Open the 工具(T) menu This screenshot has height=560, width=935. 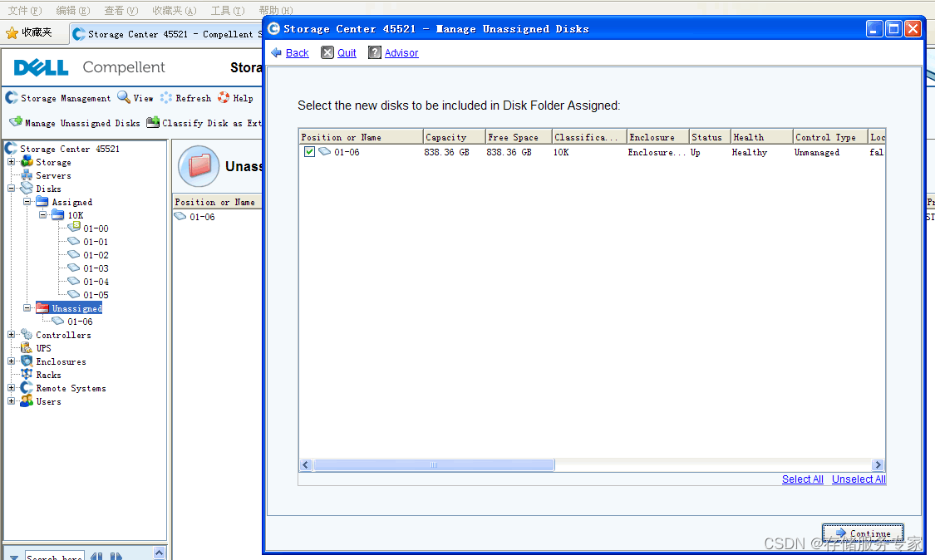pos(228,10)
